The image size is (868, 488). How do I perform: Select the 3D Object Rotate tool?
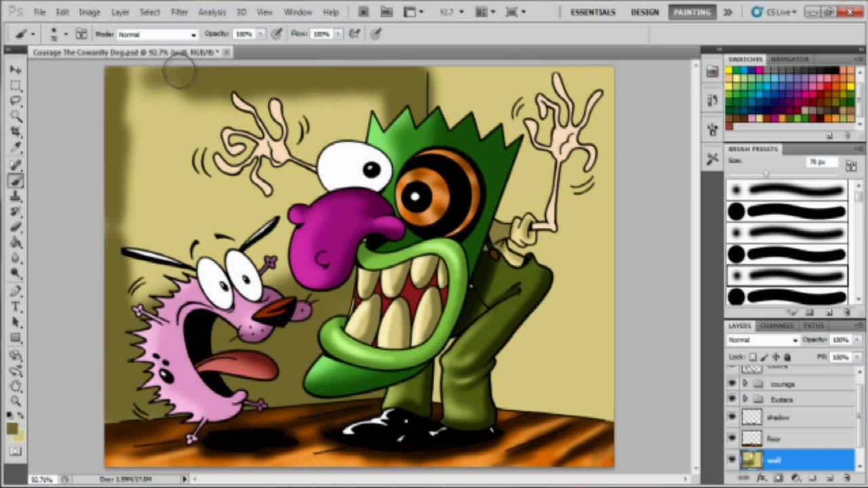point(16,355)
